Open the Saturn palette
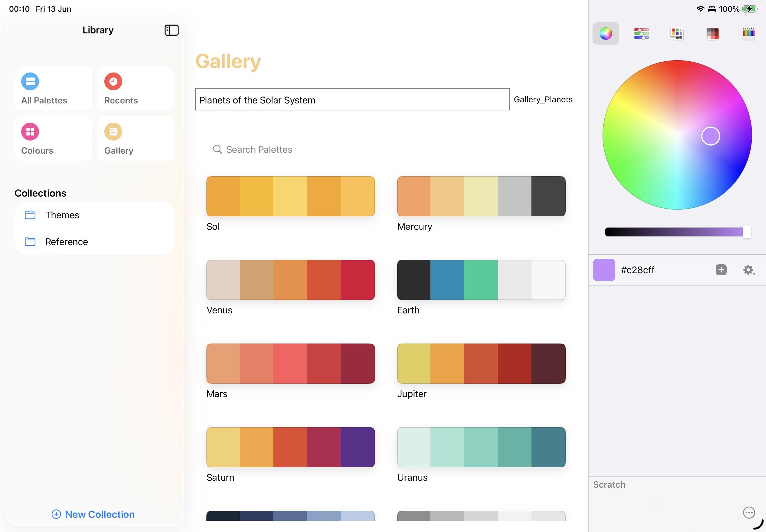 click(x=290, y=447)
